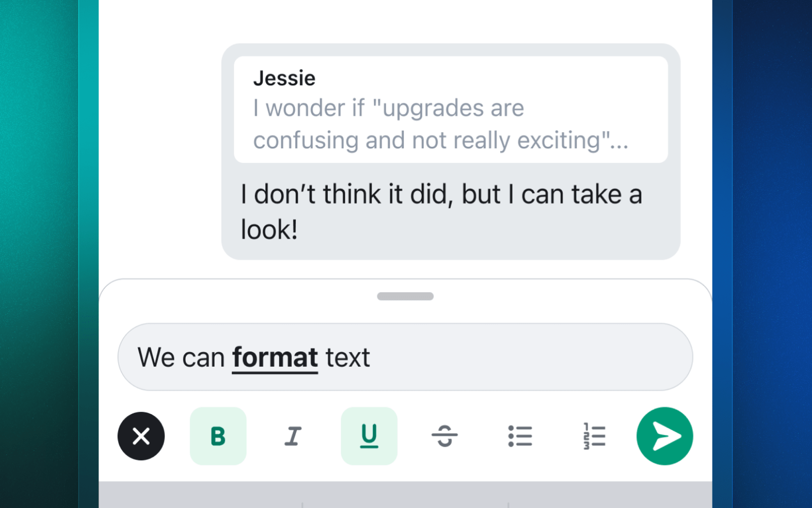Close the formatting toolbar with the X
Image resolution: width=812 pixels, height=508 pixels.
pyautogui.click(x=141, y=436)
